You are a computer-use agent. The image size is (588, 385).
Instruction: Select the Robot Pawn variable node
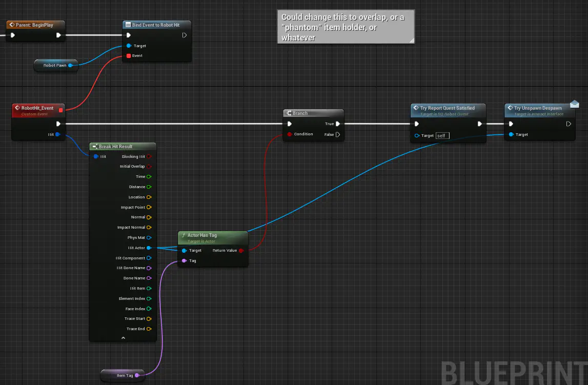click(54, 66)
